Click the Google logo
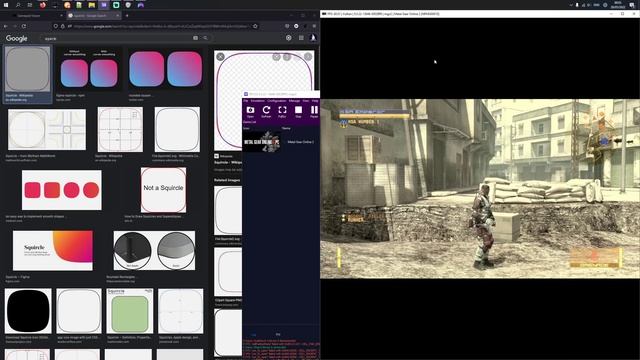 tap(17, 38)
